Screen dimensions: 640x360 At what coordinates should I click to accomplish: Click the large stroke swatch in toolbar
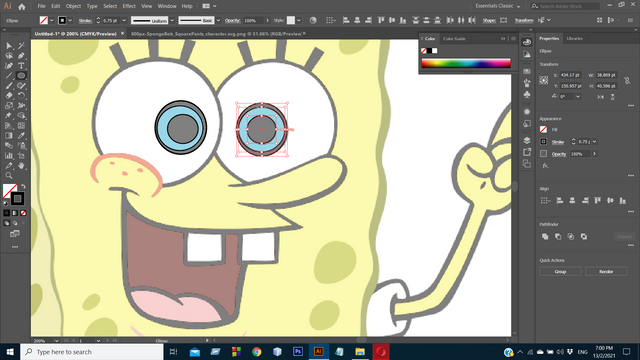17,199
